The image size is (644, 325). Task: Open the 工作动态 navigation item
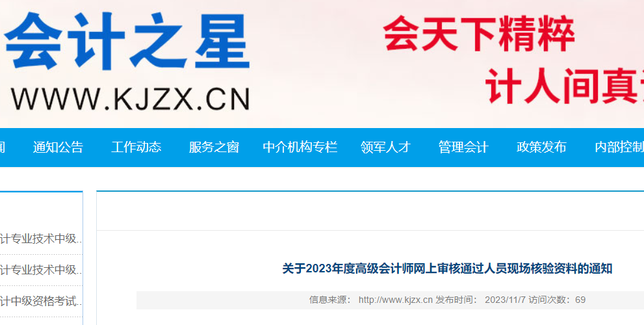136,147
